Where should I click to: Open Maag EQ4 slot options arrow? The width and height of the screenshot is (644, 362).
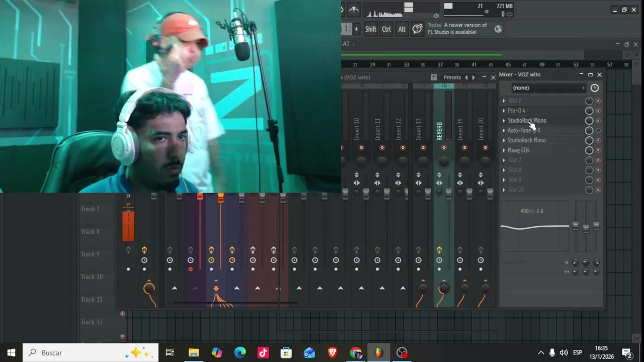coord(504,150)
